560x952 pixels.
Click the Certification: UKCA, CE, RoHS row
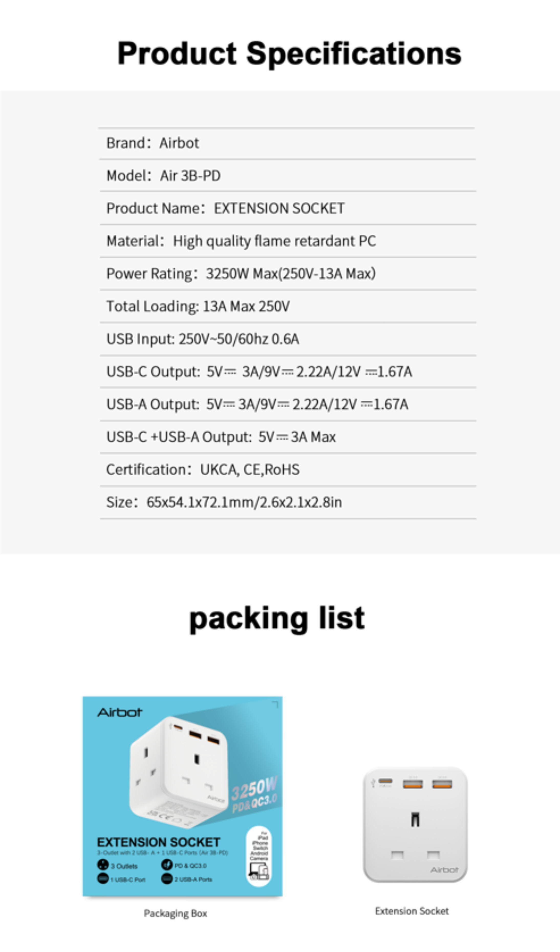coord(288,469)
